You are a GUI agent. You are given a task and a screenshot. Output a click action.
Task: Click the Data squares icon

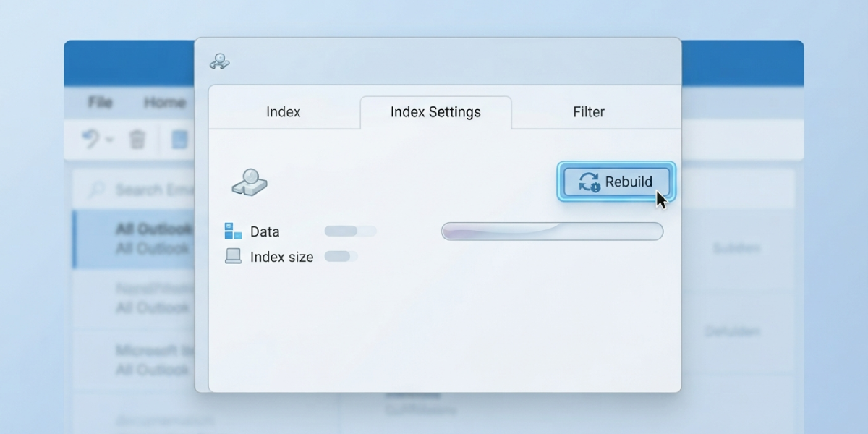pyautogui.click(x=233, y=231)
